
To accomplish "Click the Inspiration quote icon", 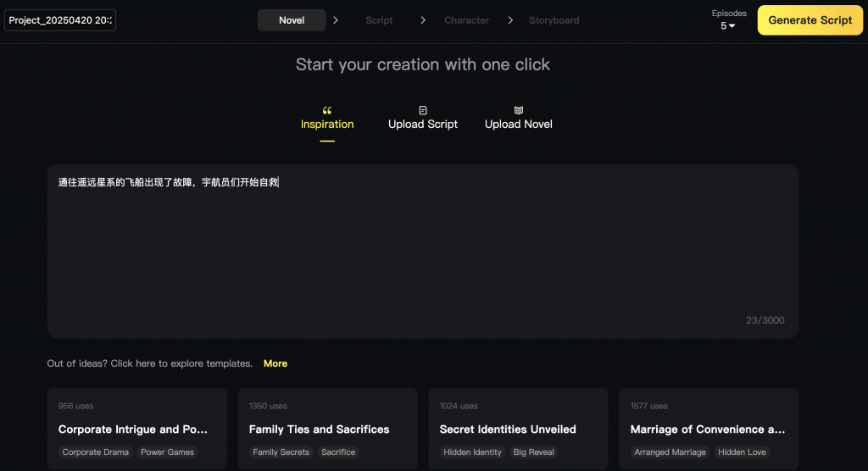I will click(327, 110).
